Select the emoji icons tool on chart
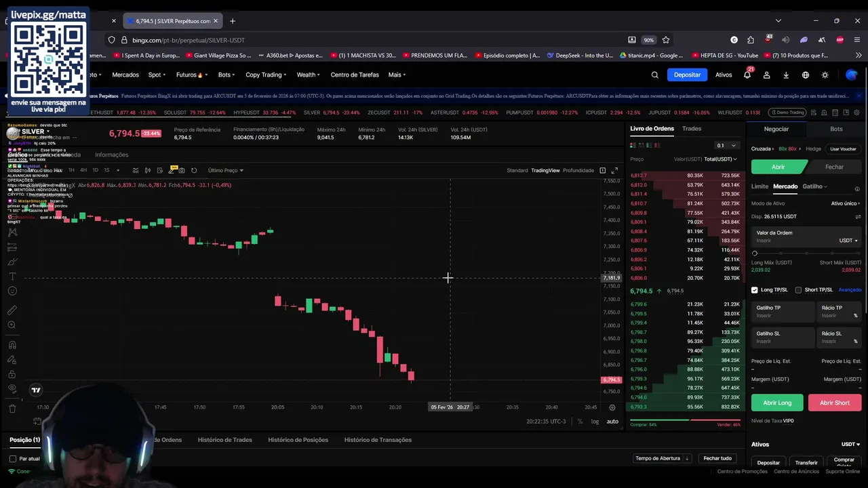Viewport: 868px width, 488px height. click(x=12, y=291)
